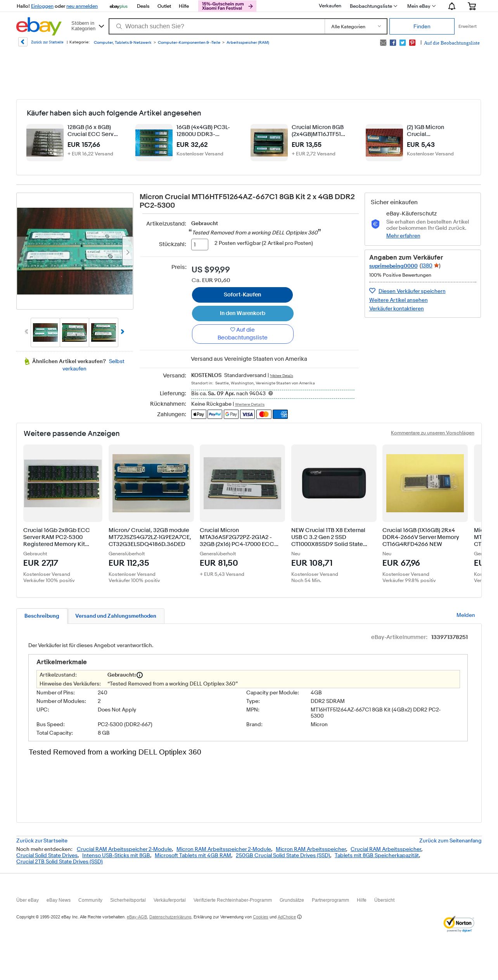Viewport: 498px width, 980px height.
Task: Click the PayPal payment icon
Action: tap(215, 414)
